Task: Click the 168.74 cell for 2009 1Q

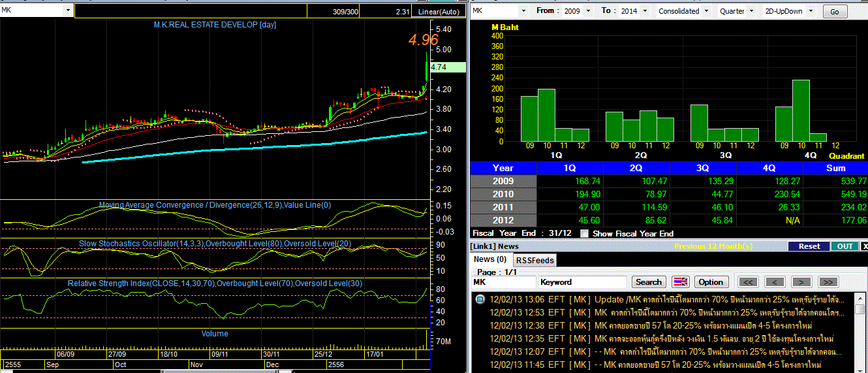Action: click(570, 181)
